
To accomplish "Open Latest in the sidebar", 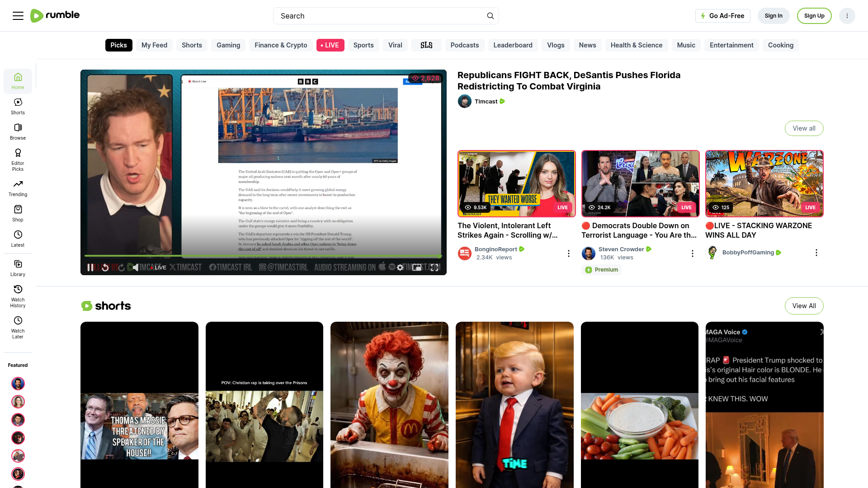I will (x=18, y=239).
